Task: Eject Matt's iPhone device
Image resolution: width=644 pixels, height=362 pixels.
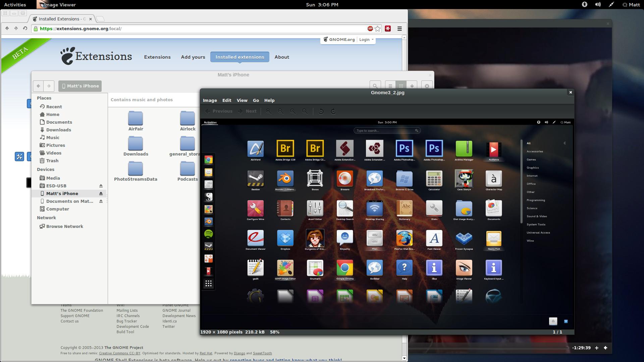Action: point(101,193)
